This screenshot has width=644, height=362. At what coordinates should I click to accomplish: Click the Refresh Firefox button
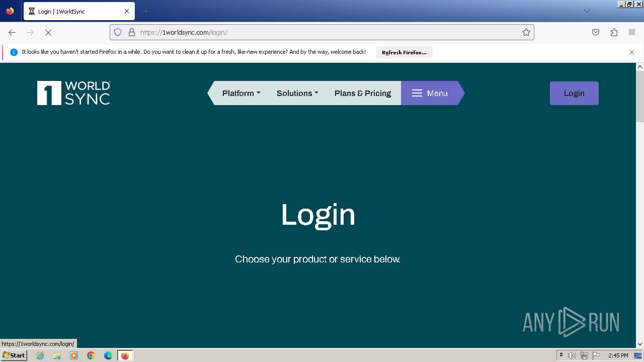(x=404, y=52)
